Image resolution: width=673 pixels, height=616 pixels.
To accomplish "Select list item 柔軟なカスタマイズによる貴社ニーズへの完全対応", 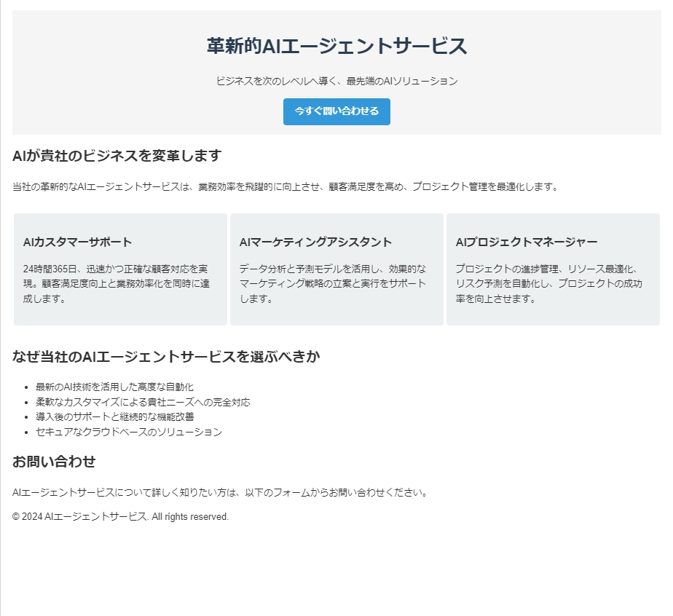I will coord(143,402).
